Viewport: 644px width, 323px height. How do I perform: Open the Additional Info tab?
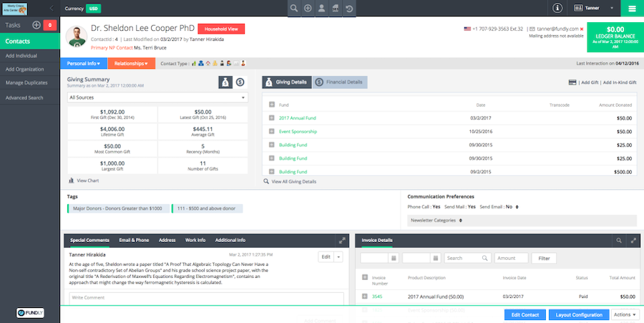(230, 241)
